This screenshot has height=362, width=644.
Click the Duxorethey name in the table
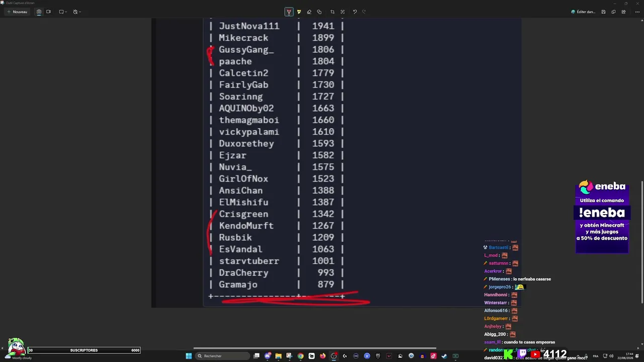[247, 143]
